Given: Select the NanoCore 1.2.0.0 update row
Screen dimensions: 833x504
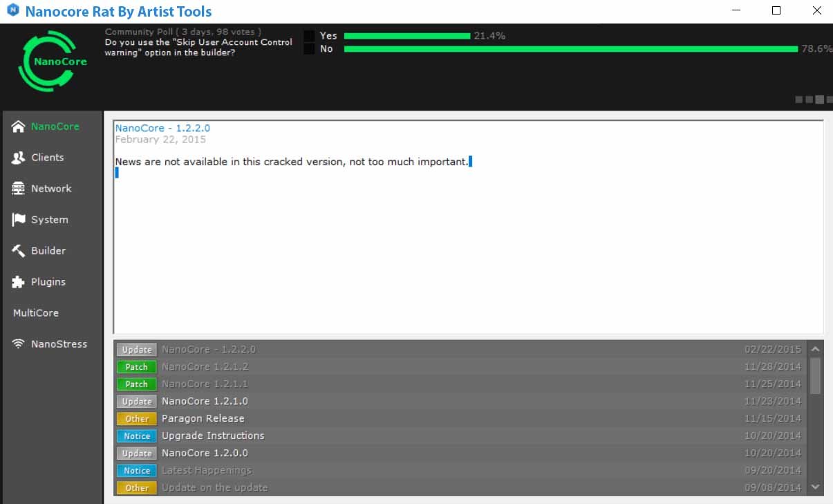Looking at the screenshot, I should (460, 454).
